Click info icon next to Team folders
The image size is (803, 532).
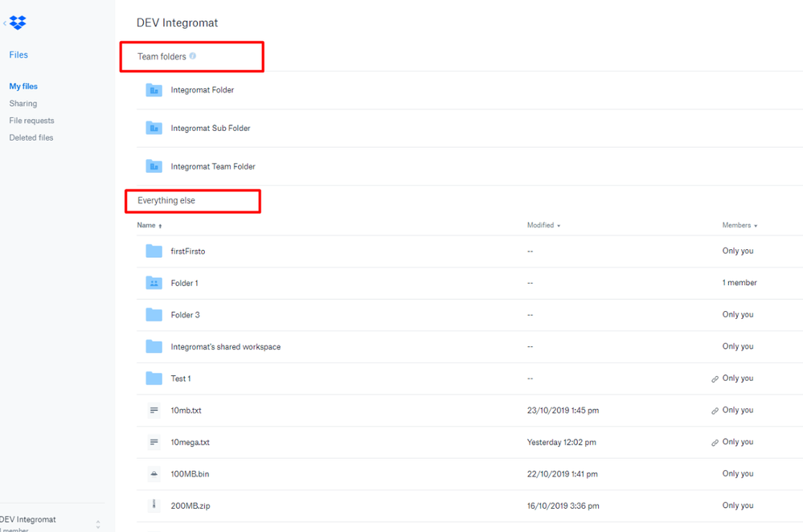[193, 55]
